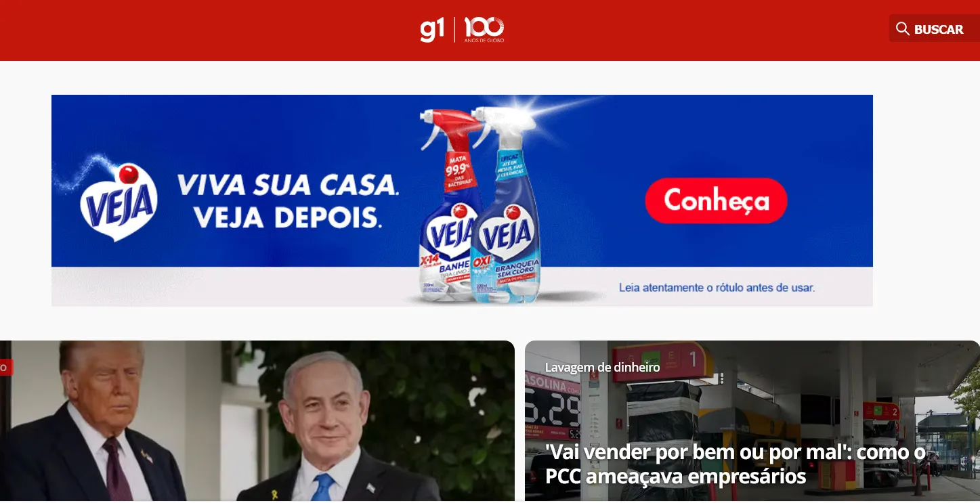Click the number 1 pump sign in the gas station photo
This screenshot has height=503, width=980.
click(x=694, y=360)
